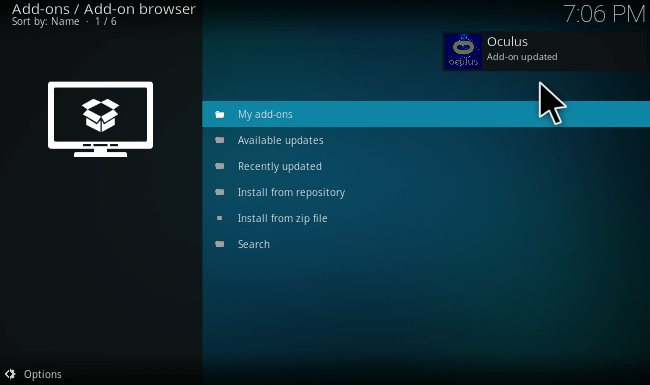The width and height of the screenshot is (650, 385).
Task: Click the Recently updated folder icon
Action: (x=220, y=166)
